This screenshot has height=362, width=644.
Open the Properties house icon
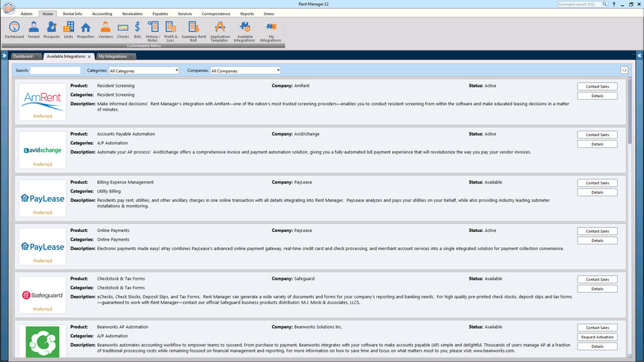(85, 30)
